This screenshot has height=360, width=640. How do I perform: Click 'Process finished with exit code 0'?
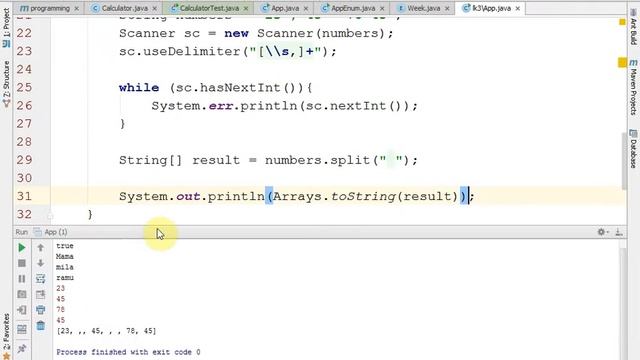128,352
